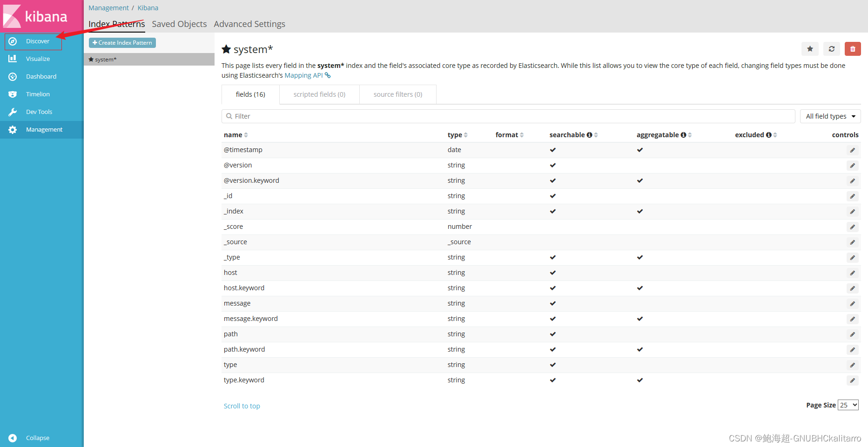Sort the type column arrows
The image size is (868, 447).
coord(465,135)
